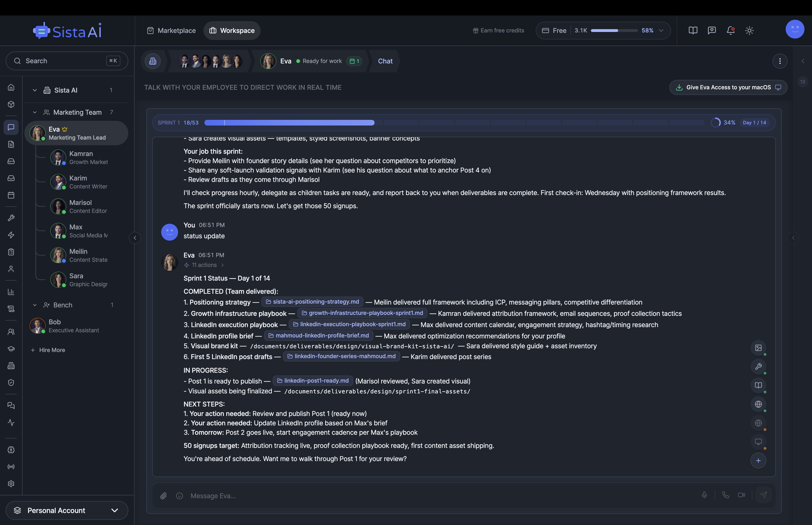Select the Chat breadcrumb tab

(385, 61)
